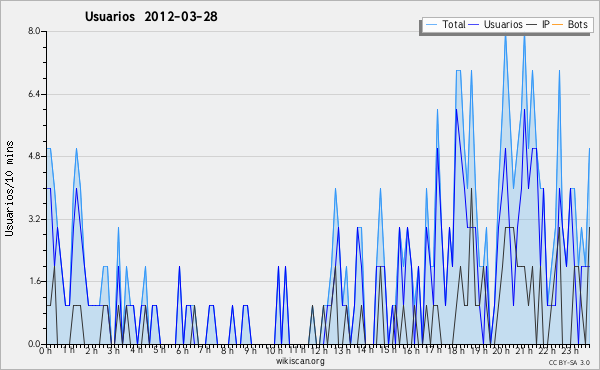600x370 pixels.
Task: Click the "6.4" y-axis value
Action: [34, 94]
